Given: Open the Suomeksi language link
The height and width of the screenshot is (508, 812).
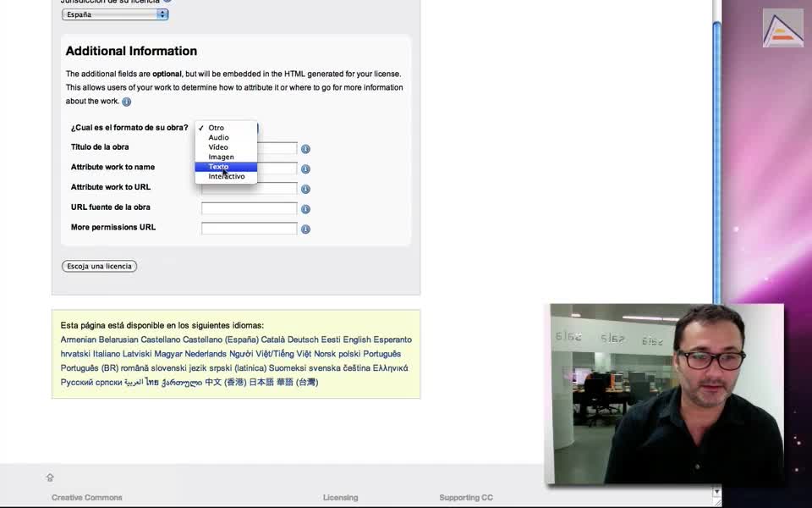Looking at the screenshot, I should tap(288, 368).
